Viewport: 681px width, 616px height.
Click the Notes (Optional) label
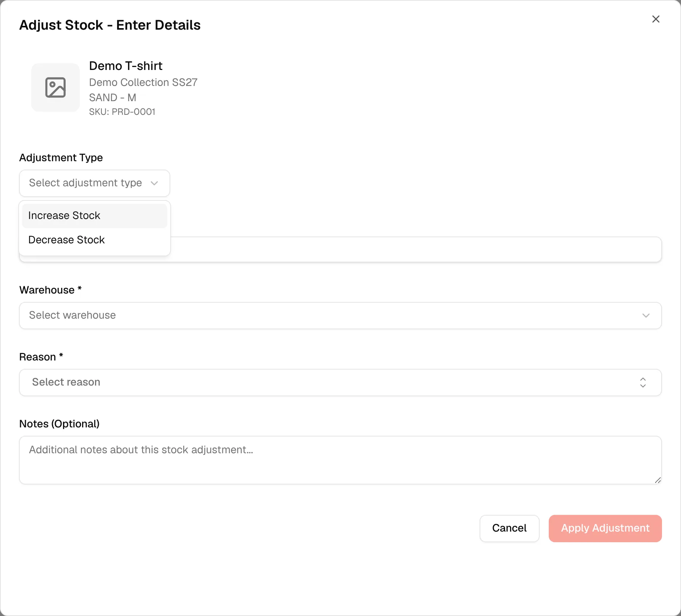click(59, 424)
